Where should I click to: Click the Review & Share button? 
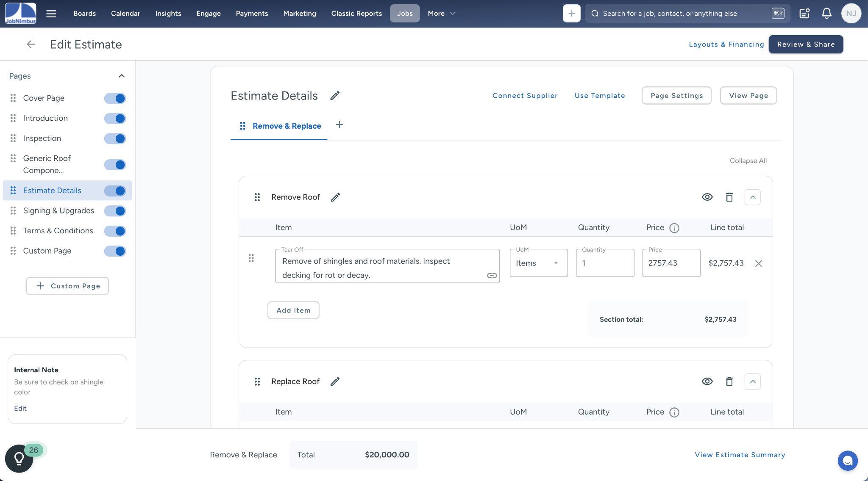point(806,44)
